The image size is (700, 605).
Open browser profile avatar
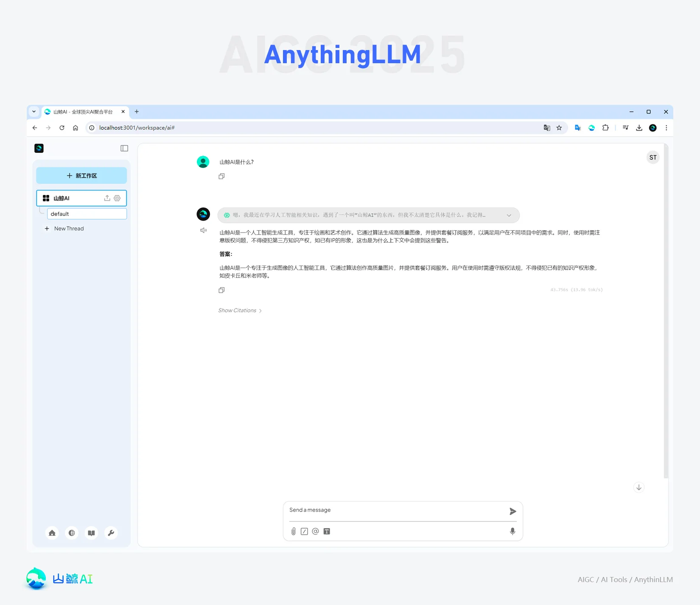tap(653, 128)
